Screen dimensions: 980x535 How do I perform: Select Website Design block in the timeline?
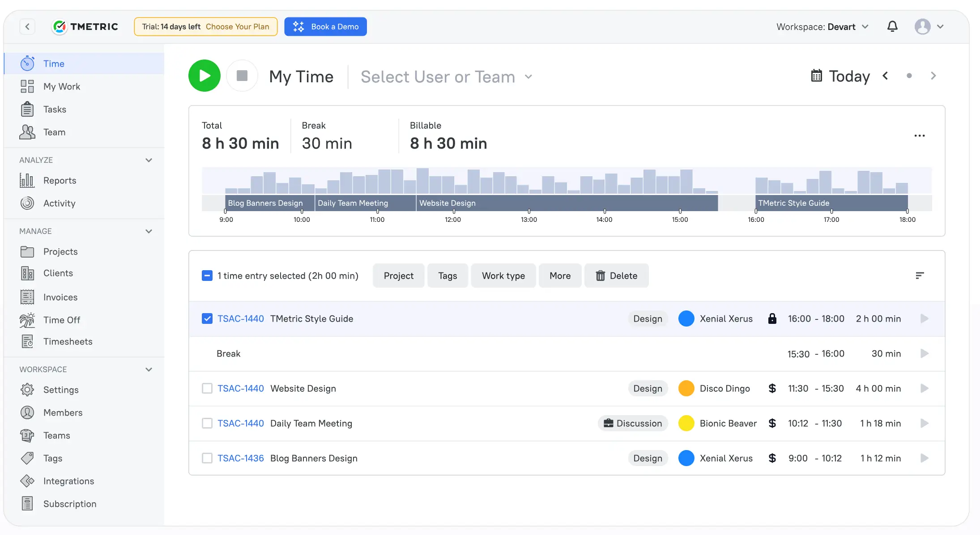pos(567,203)
